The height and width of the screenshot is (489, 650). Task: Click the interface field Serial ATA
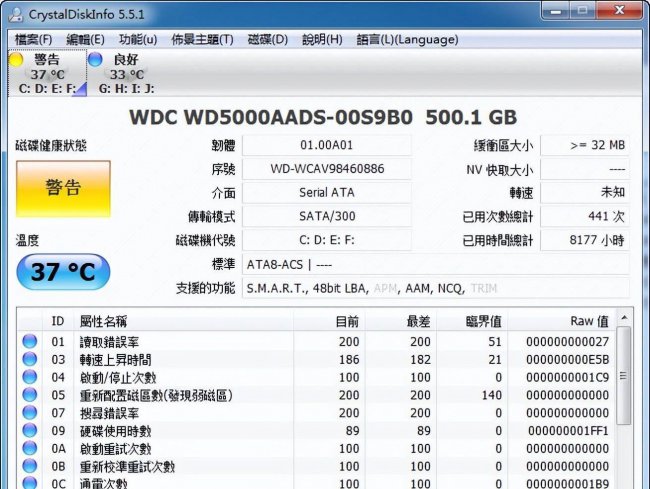coord(327,193)
